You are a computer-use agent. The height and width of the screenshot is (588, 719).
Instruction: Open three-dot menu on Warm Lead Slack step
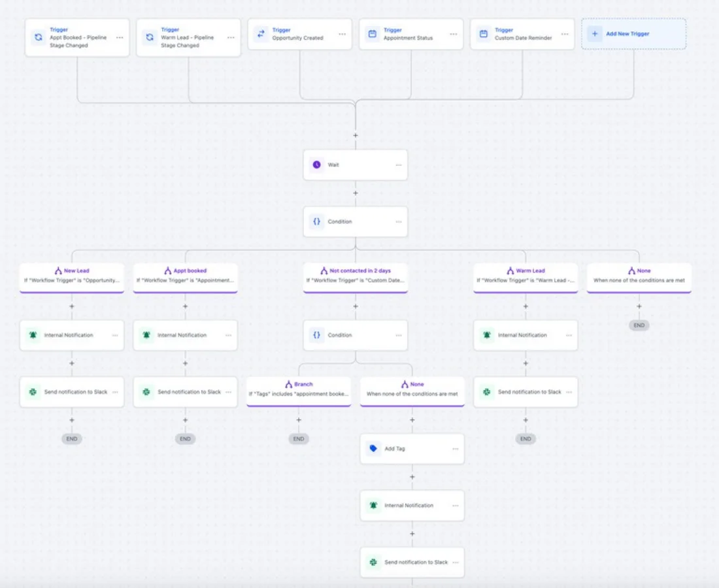click(569, 392)
